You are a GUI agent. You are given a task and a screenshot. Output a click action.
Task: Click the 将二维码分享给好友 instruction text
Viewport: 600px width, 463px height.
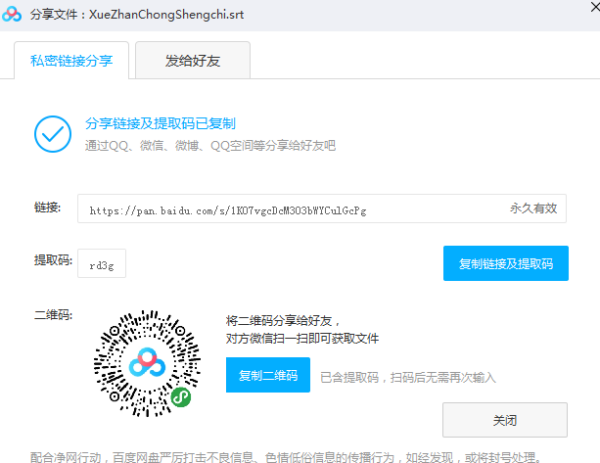283,321
